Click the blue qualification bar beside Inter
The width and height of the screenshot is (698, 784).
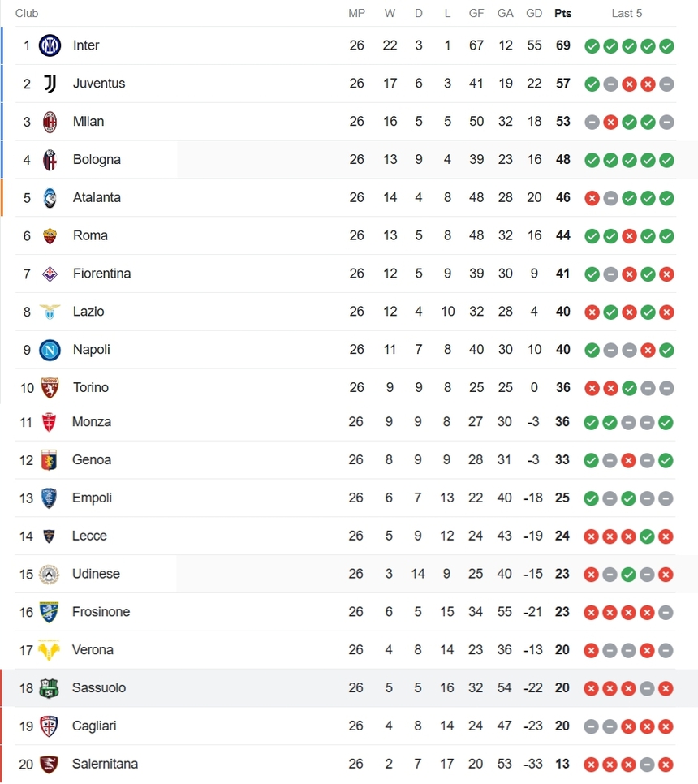(x=2, y=45)
